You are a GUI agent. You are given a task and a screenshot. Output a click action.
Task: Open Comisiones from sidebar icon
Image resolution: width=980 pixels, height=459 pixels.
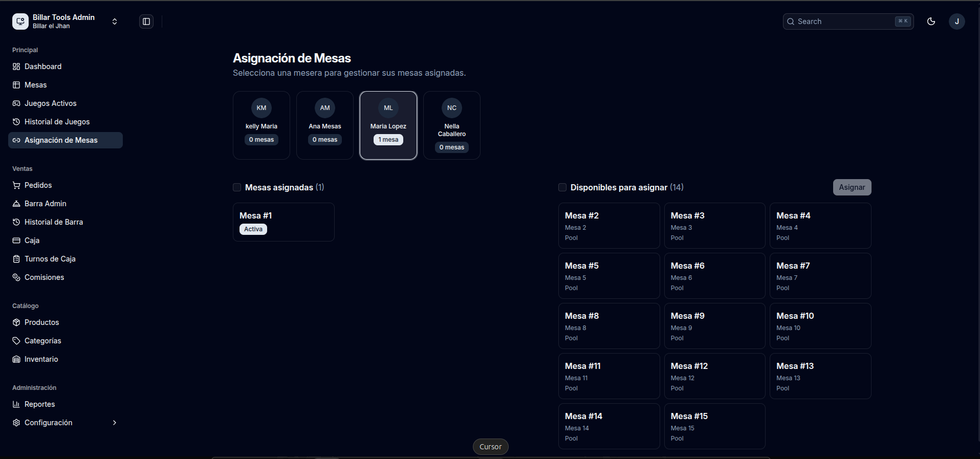16,277
